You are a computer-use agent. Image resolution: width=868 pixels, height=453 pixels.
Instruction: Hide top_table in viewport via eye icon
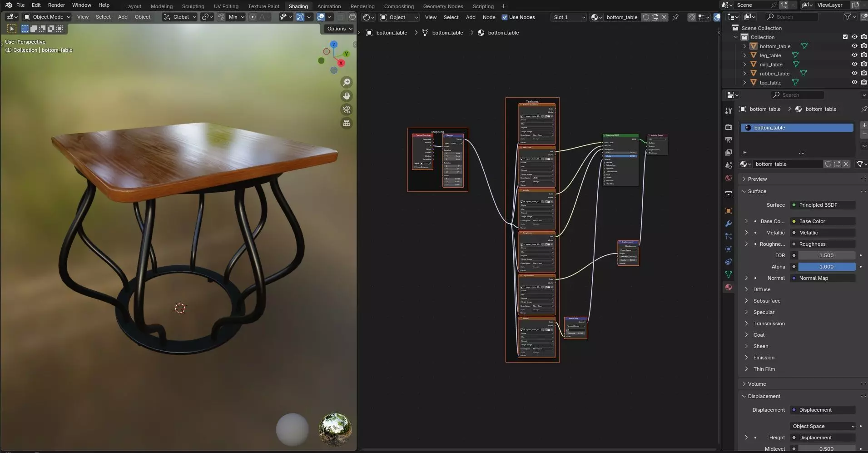pos(854,82)
